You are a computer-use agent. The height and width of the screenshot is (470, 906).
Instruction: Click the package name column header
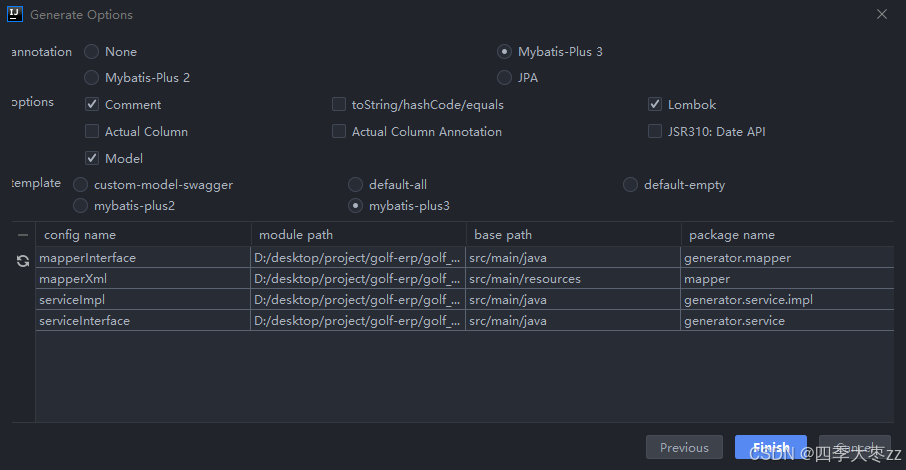point(787,235)
